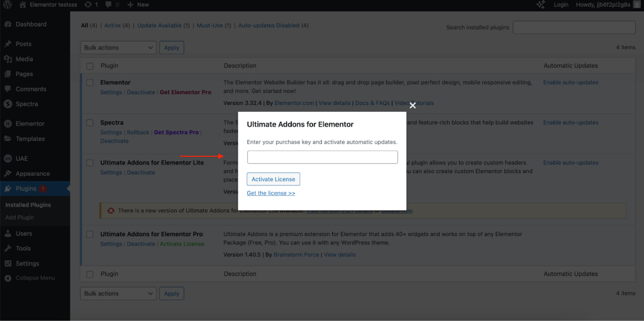Collapse the admin sidebar menu
Screen dimensions: 644x321
[35, 278]
